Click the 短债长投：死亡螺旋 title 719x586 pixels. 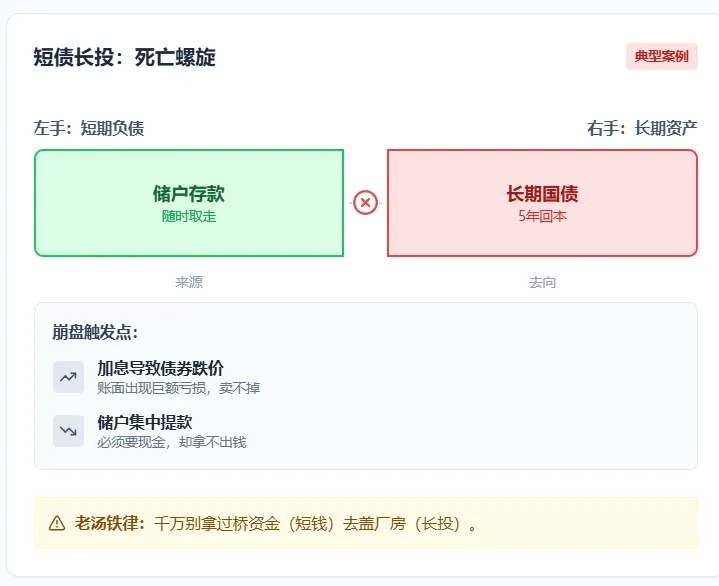124,57
